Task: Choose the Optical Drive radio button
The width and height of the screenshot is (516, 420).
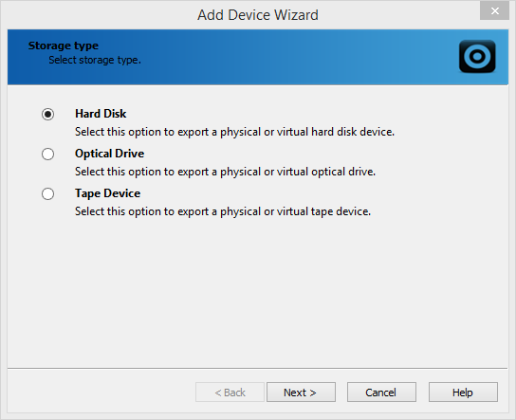Action: [x=47, y=154]
